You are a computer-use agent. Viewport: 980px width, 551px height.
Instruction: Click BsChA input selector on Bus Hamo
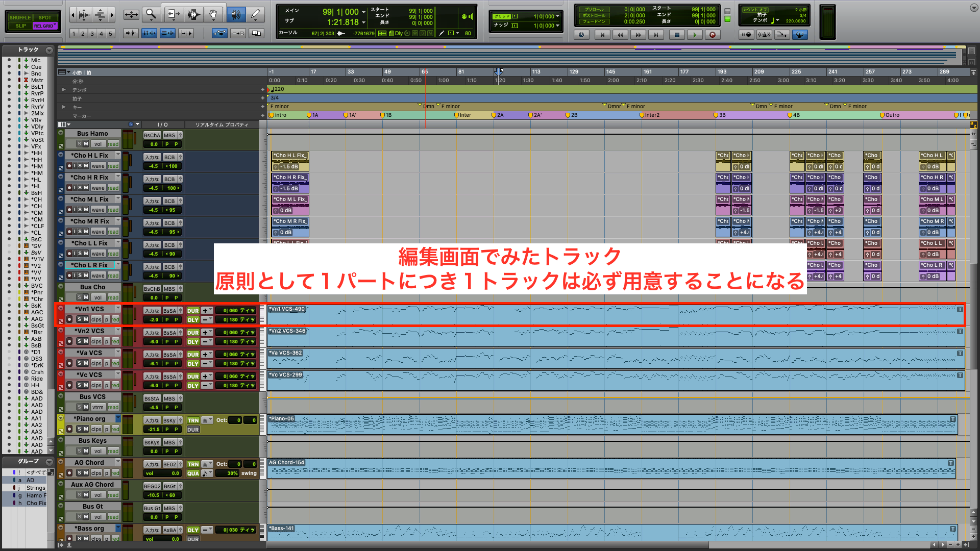(152, 135)
